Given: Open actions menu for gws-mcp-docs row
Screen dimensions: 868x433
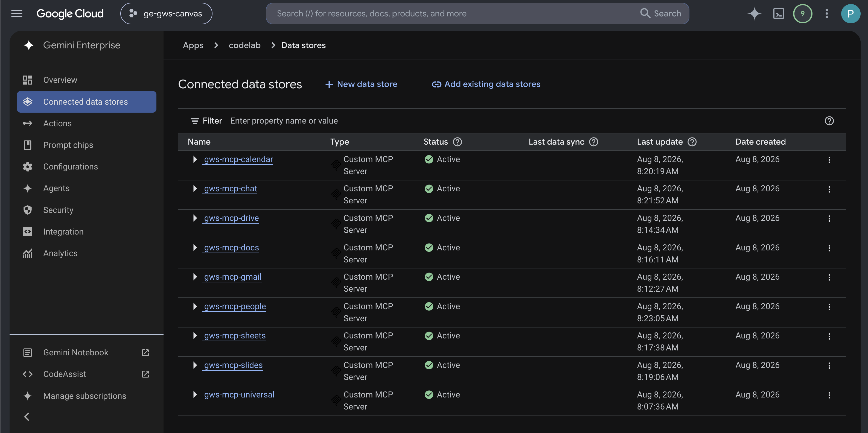Looking at the screenshot, I should tap(829, 248).
